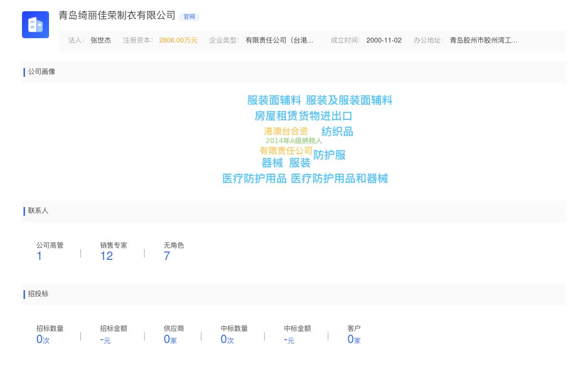Click word cloud tag 服装

click(x=300, y=163)
